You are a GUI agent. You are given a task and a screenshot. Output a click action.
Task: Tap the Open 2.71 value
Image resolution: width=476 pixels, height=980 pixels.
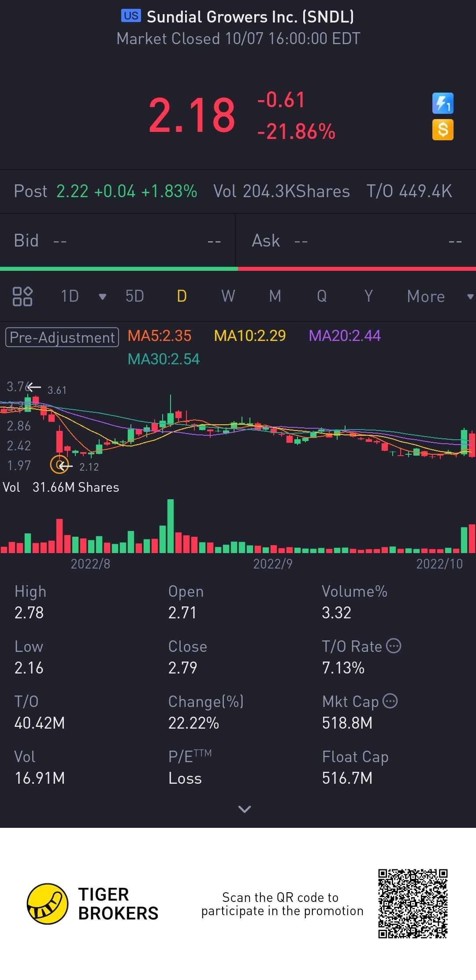182,613
